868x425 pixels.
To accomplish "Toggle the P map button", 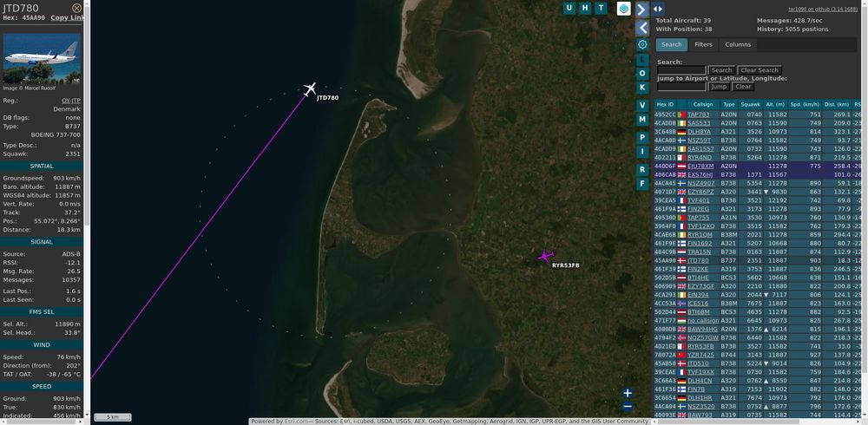I will [x=642, y=137].
